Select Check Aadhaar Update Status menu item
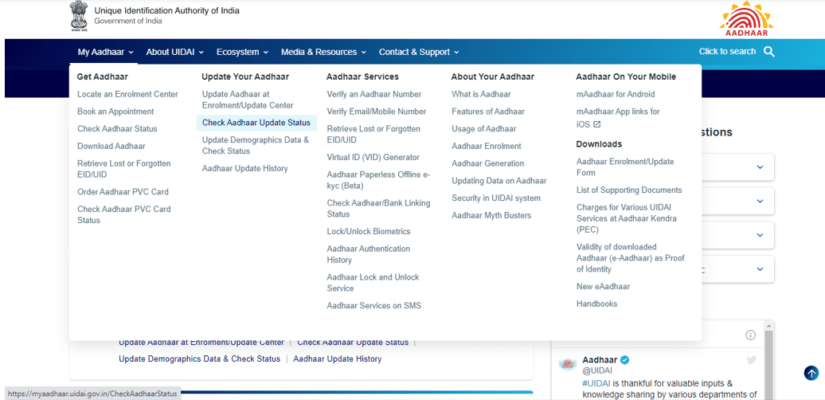The image size is (825, 400). 256,123
